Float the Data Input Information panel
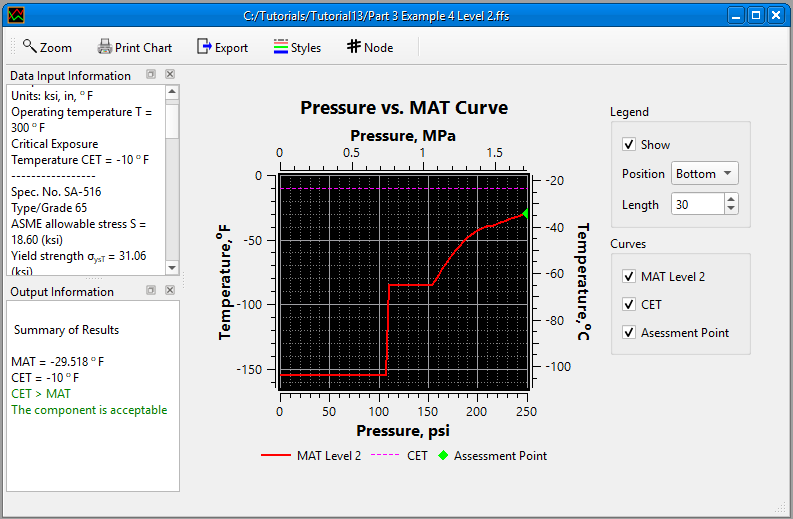 [151, 75]
